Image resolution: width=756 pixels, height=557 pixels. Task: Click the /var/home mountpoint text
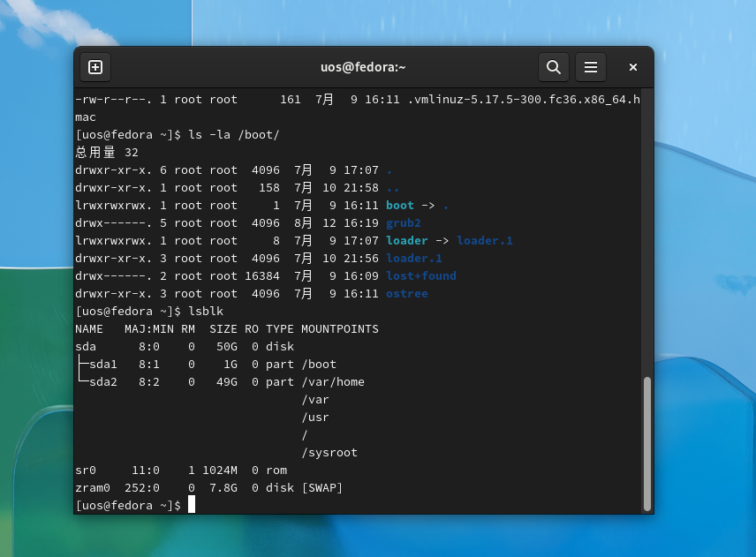click(x=333, y=382)
